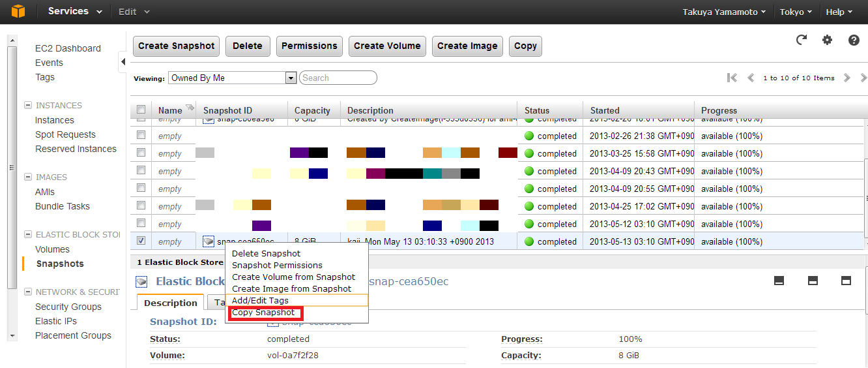This screenshot has height=368, width=868.
Task: Go to first page of items
Action: coord(732,78)
